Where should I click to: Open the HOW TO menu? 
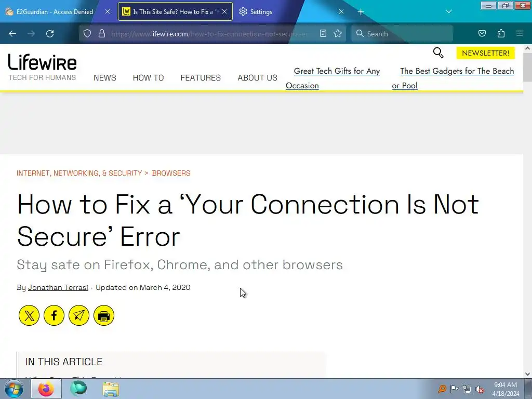pos(148,78)
